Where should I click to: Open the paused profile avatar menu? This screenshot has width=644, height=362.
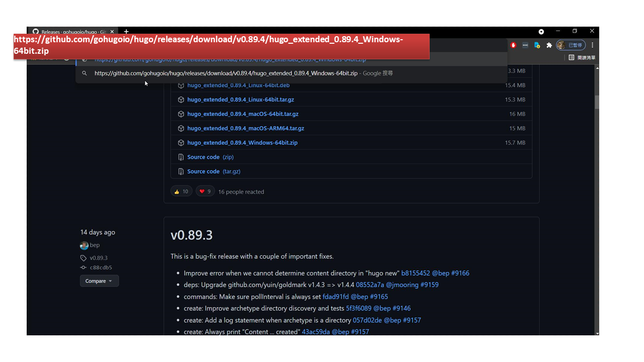[x=571, y=45]
